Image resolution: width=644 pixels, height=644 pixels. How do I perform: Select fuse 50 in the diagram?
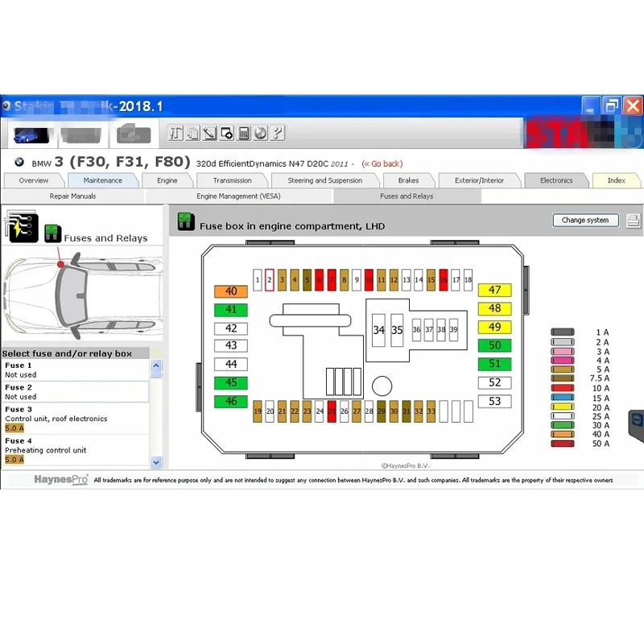494,345
